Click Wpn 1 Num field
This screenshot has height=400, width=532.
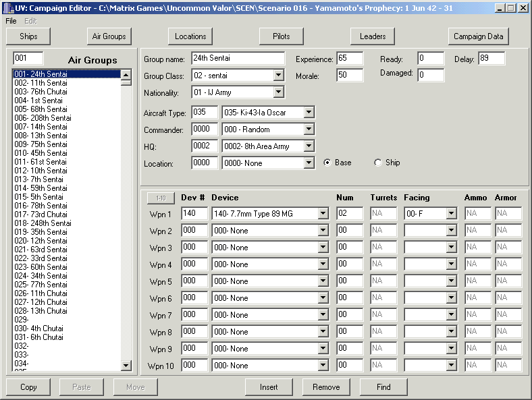tap(350, 213)
